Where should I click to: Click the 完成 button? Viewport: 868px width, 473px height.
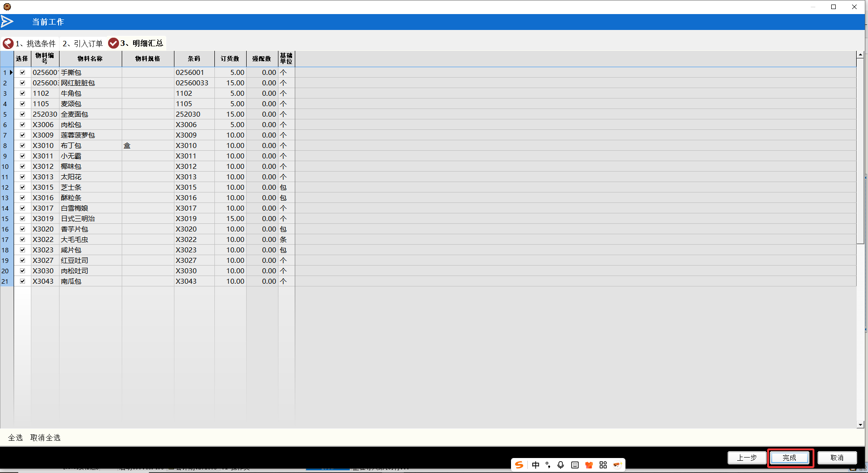click(x=790, y=458)
